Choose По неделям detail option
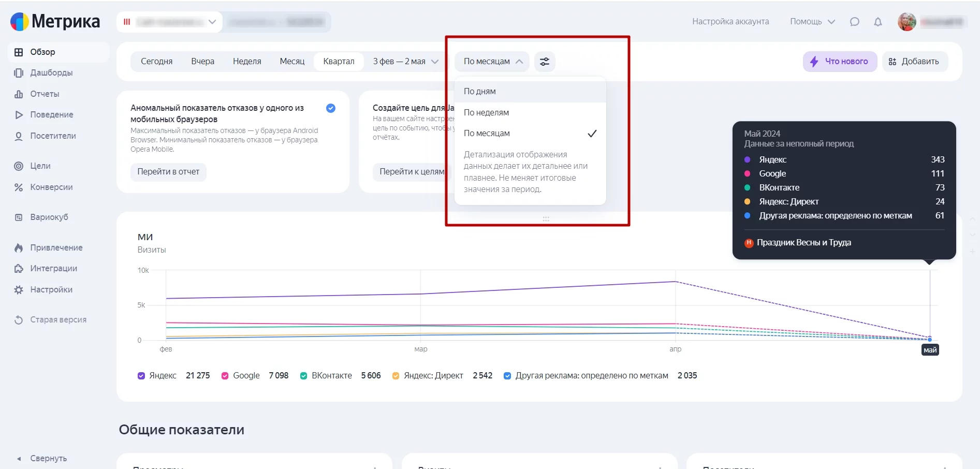980x469 pixels. pos(530,112)
